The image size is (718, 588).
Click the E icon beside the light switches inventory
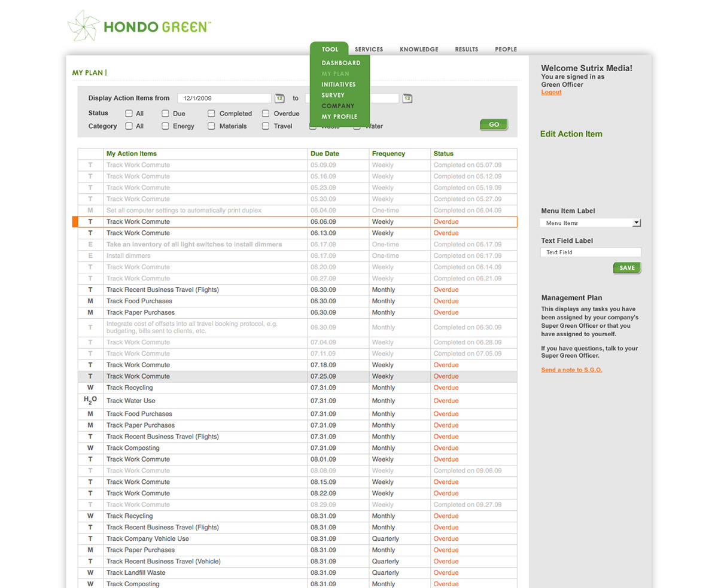click(90, 245)
